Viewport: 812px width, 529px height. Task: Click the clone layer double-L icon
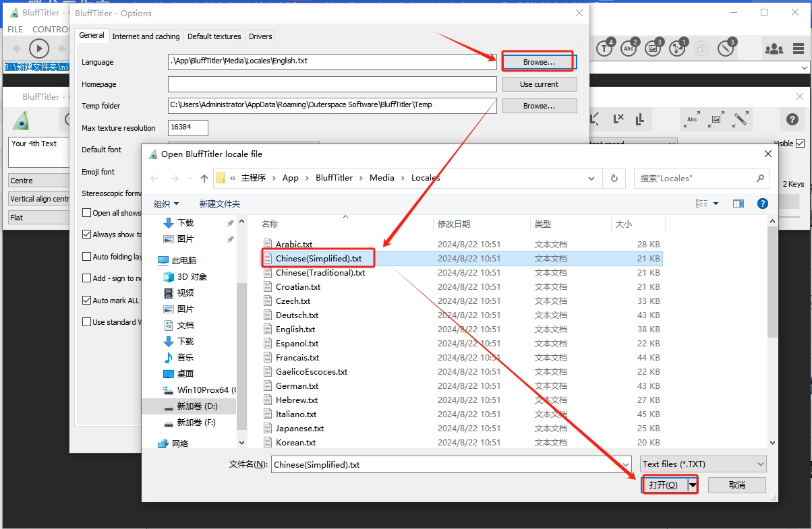tap(639, 119)
